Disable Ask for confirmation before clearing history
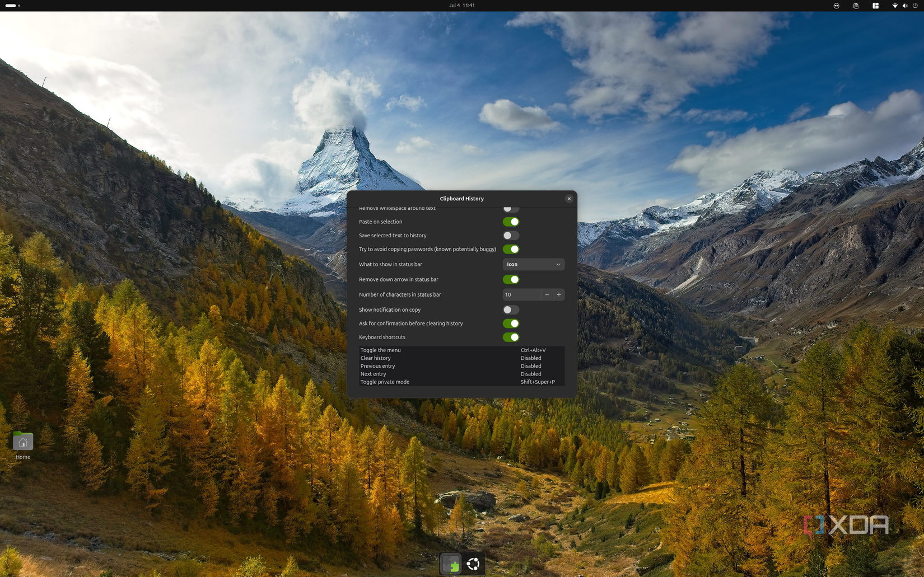The image size is (924, 577). click(x=511, y=323)
